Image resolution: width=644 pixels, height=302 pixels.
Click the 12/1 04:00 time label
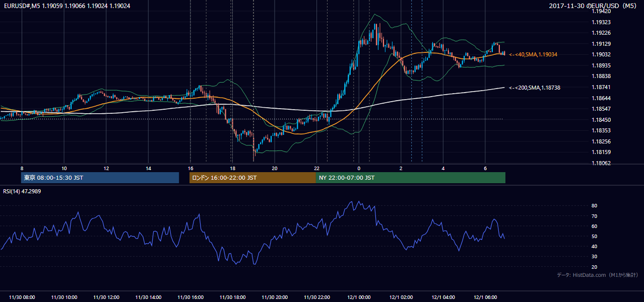(443, 297)
